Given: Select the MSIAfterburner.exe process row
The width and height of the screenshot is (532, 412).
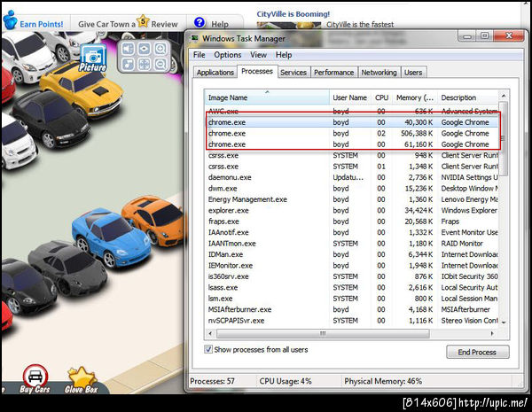Looking at the screenshot, I should pyautogui.click(x=352, y=309).
